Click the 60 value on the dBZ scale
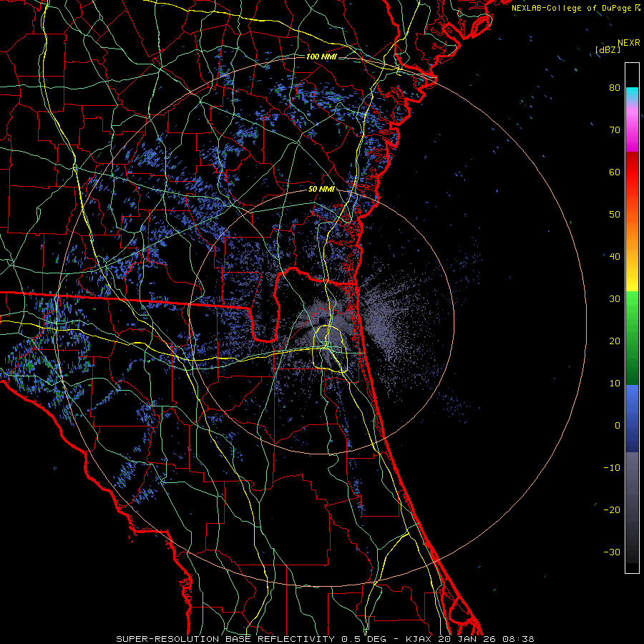644x644 pixels. 615,172
